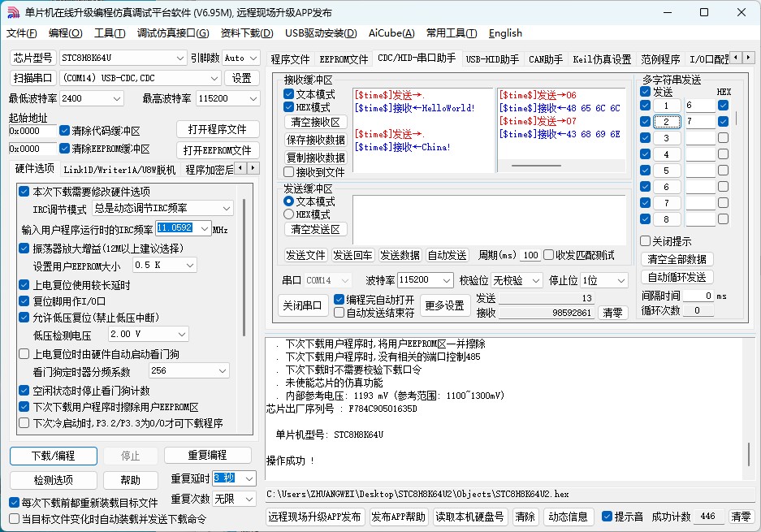This screenshot has width=761, height=532.
Task: Open the AiCube(A) menu
Action: click(x=391, y=33)
